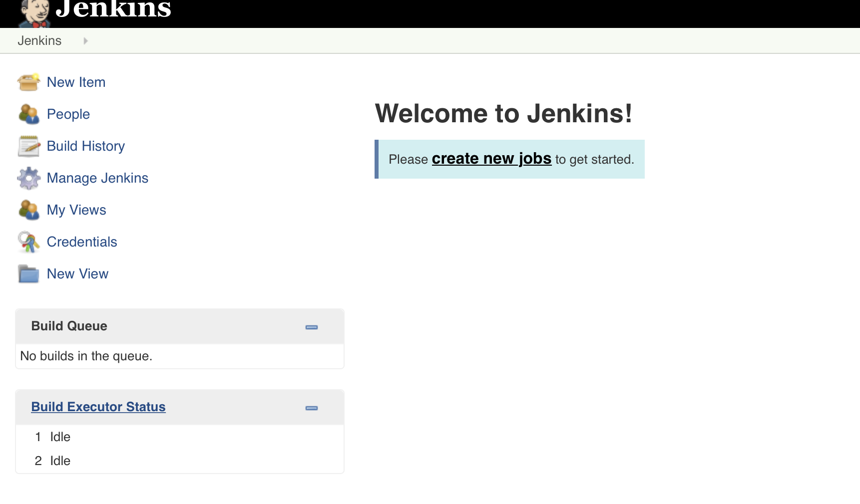Click the 'Welcome to Jenkins!' heading
Screen dimensions: 860x504
503,113
